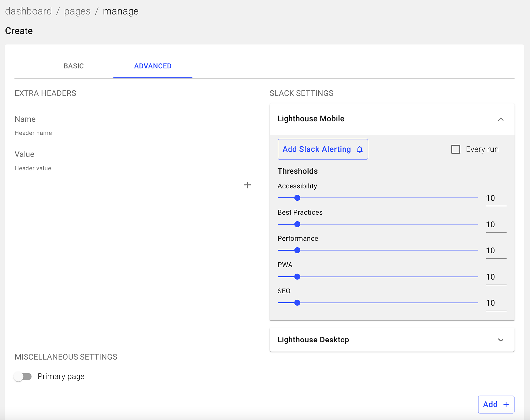This screenshot has height=420, width=530.
Task: Click the PWA threshold slider handle
Action: pos(297,276)
